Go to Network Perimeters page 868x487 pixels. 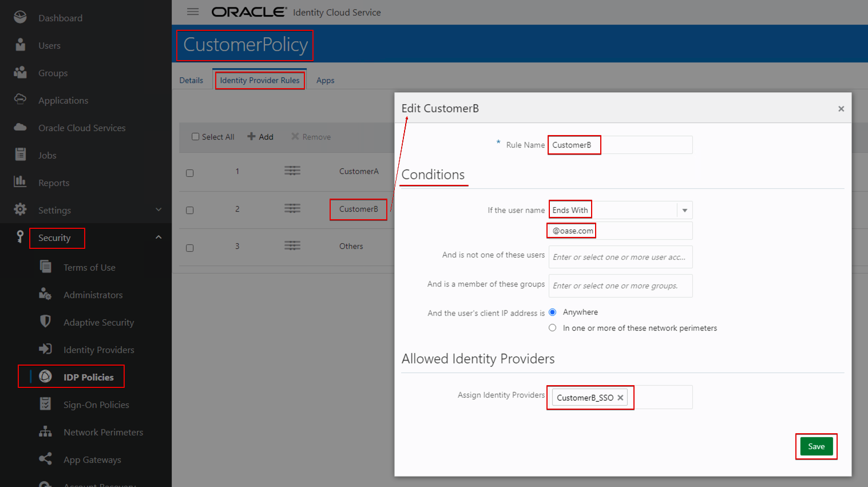(104, 432)
